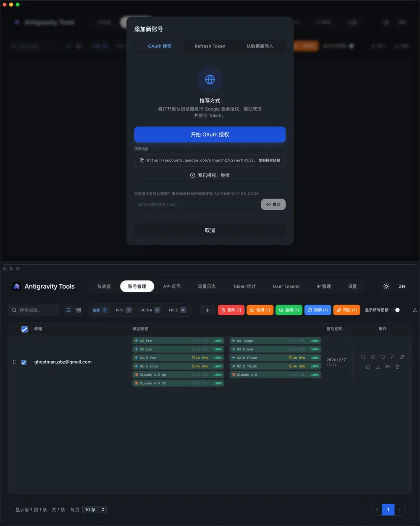The image size is (420, 526).
Task: Open the 仪表盘 dashboard tab
Action: click(104, 286)
